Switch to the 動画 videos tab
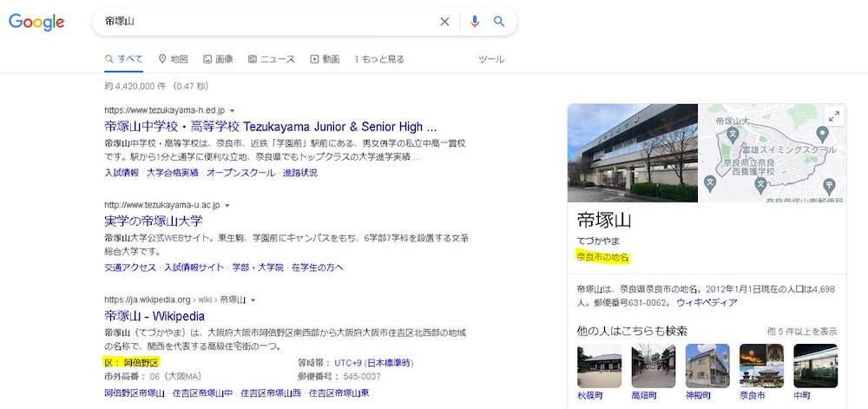The image size is (868, 409). point(325,59)
